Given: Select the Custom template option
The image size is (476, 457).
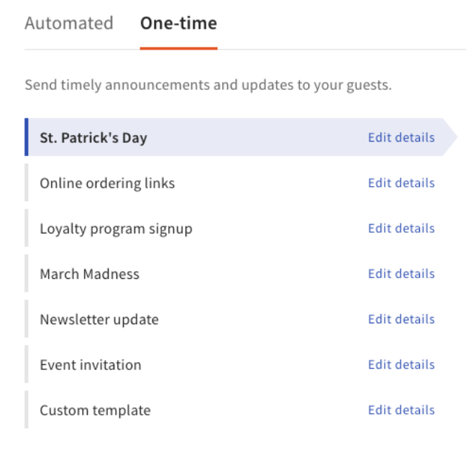Looking at the screenshot, I should click(x=95, y=410).
